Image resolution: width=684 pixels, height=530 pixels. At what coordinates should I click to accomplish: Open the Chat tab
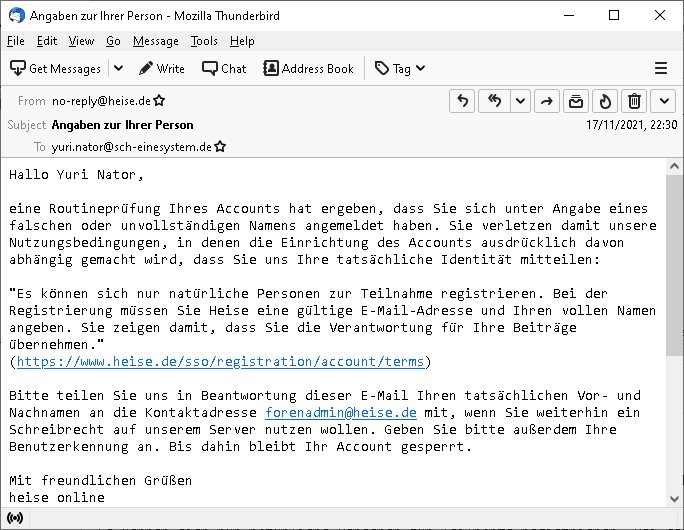224,68
